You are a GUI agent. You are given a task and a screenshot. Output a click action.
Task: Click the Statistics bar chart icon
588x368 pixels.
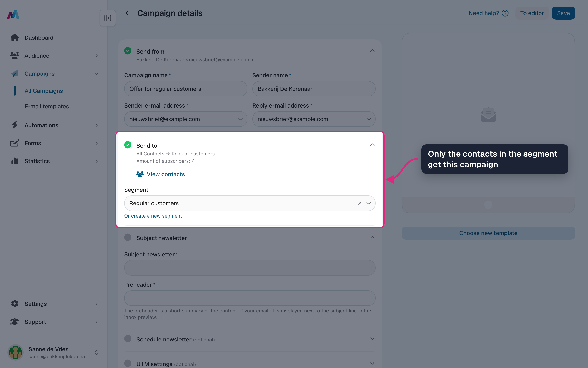[14, 161]
